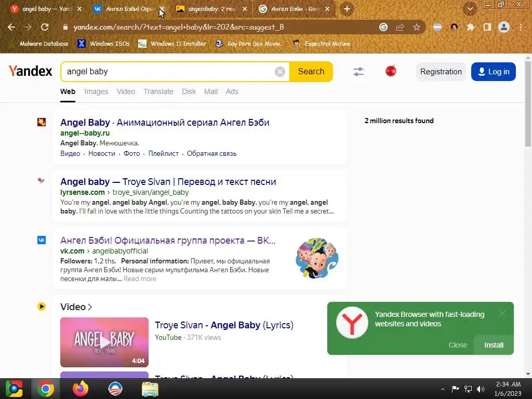Image resolution: width=532 pixels, height=399 pixels.
Task: Open the Ads tab
Action: click(232, 91)
